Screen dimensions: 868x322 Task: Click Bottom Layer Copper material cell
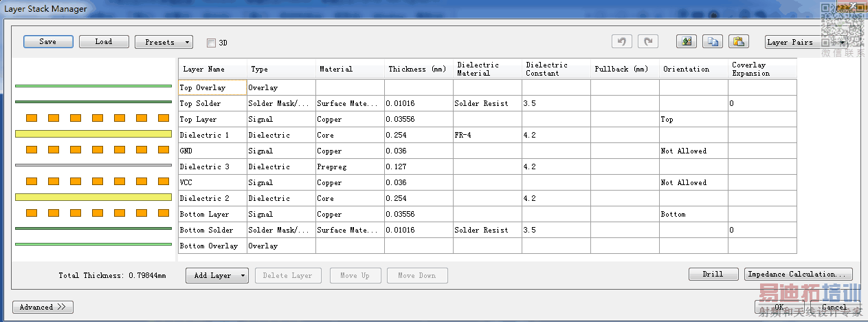350,214
